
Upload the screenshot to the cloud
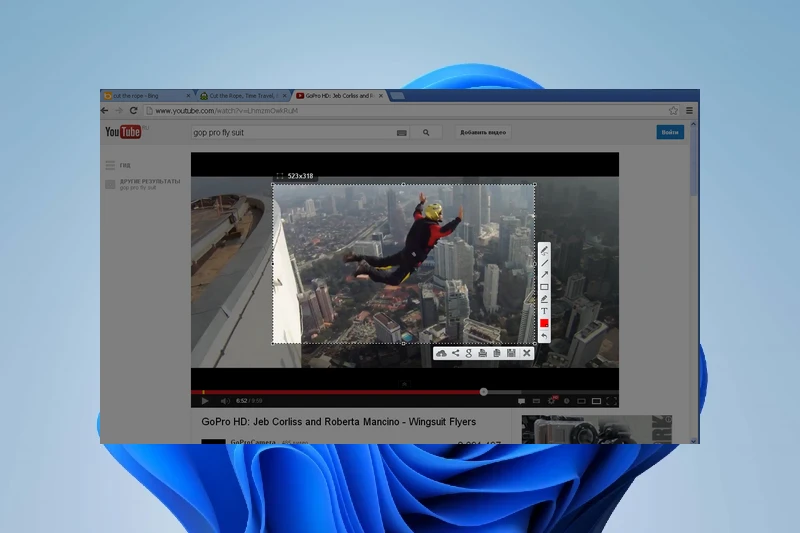point(441,353)
